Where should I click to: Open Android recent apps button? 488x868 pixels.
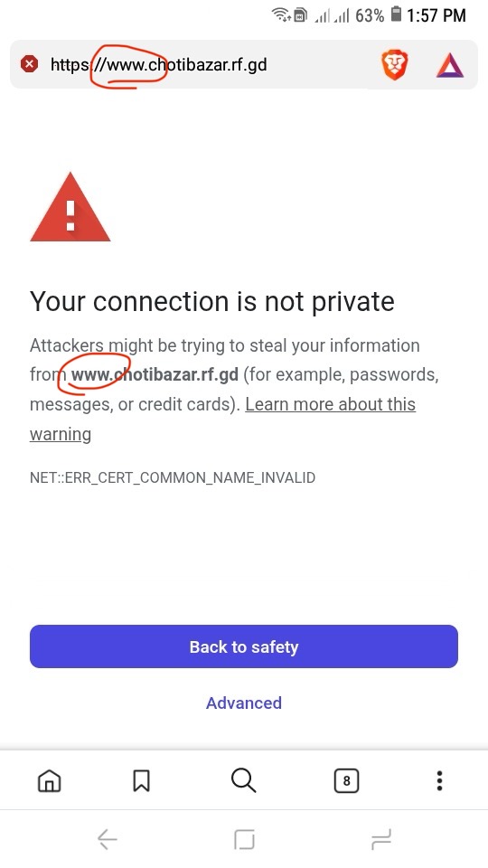[x=381, y=839]
